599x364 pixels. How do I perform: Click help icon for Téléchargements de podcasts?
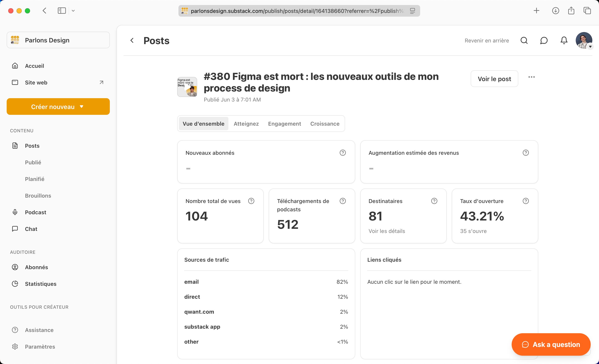click(x=343, y=201)
